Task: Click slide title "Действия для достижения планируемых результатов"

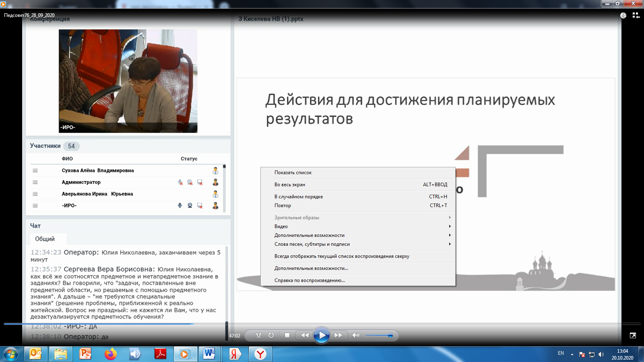Action: [410, 109]
